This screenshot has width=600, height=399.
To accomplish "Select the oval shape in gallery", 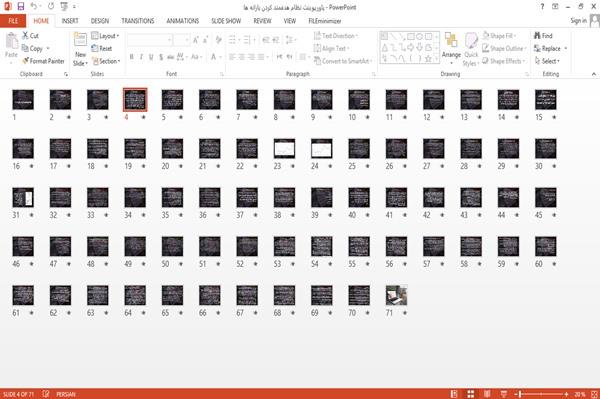I will (x=419, y=37).
